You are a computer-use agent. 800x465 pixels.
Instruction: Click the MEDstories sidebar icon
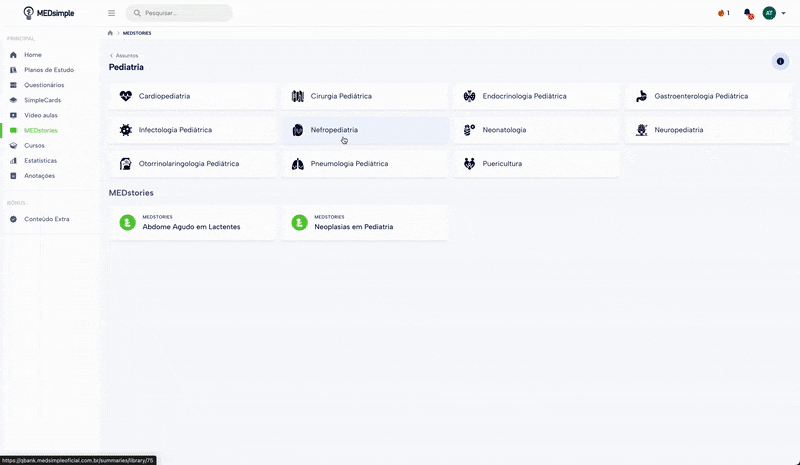coord(13,131)
